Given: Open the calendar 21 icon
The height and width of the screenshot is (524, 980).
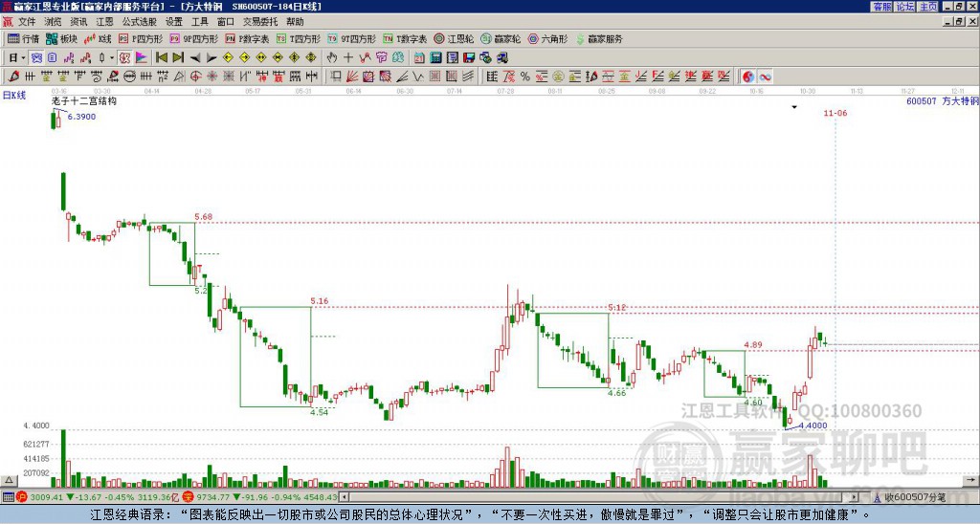Looking at the screenshot, I should tap(419, 58).
